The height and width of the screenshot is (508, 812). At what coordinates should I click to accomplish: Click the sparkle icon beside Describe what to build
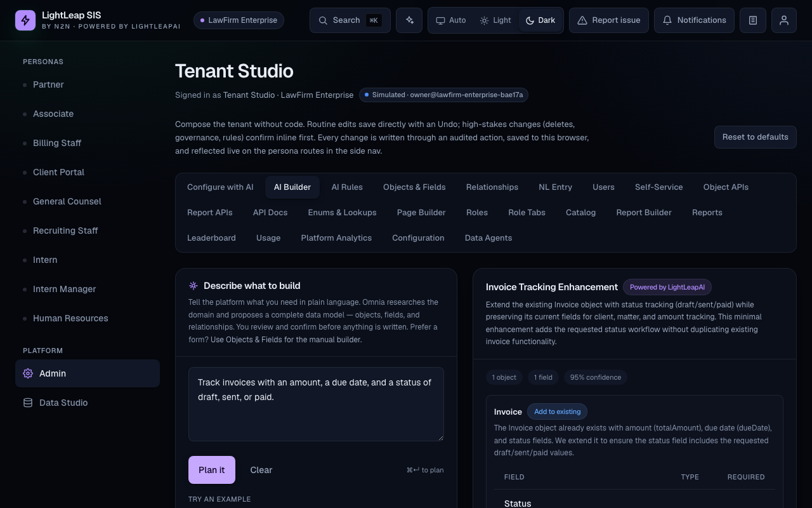(x=193, y=286)
